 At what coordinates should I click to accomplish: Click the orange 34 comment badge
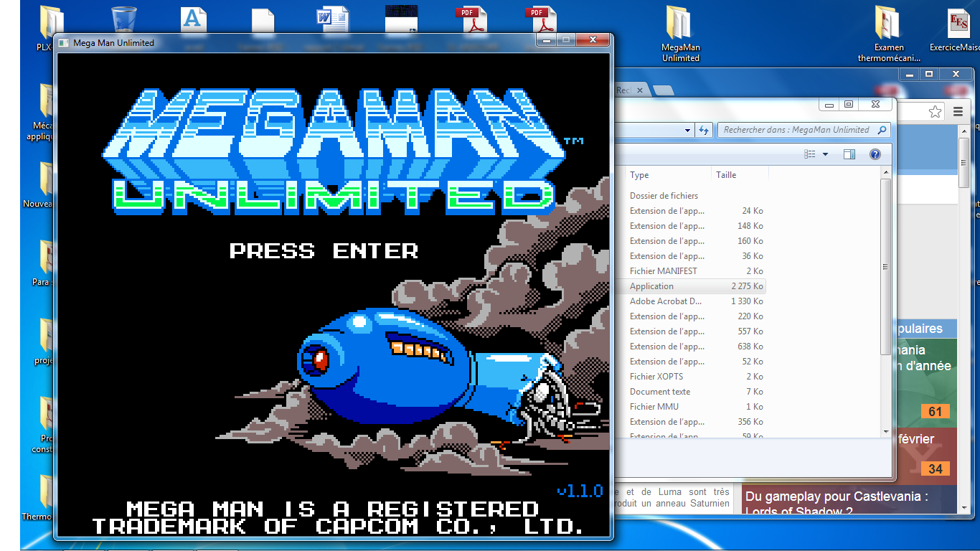(935, 468)
